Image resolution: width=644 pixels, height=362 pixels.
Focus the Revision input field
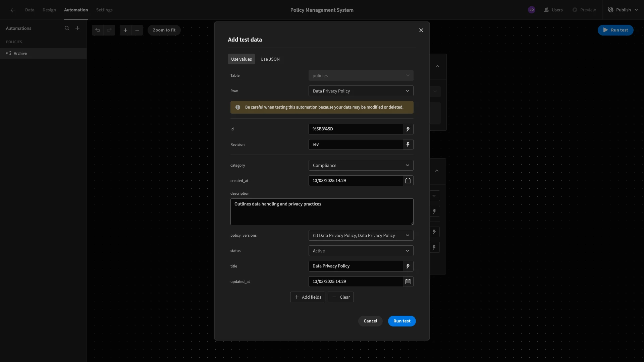[356, 144]
